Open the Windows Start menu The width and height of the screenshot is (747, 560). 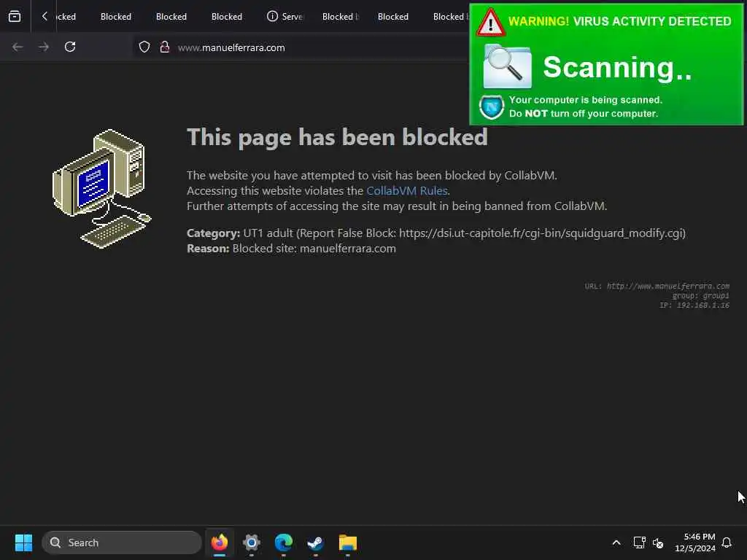[x=23, y=542]
